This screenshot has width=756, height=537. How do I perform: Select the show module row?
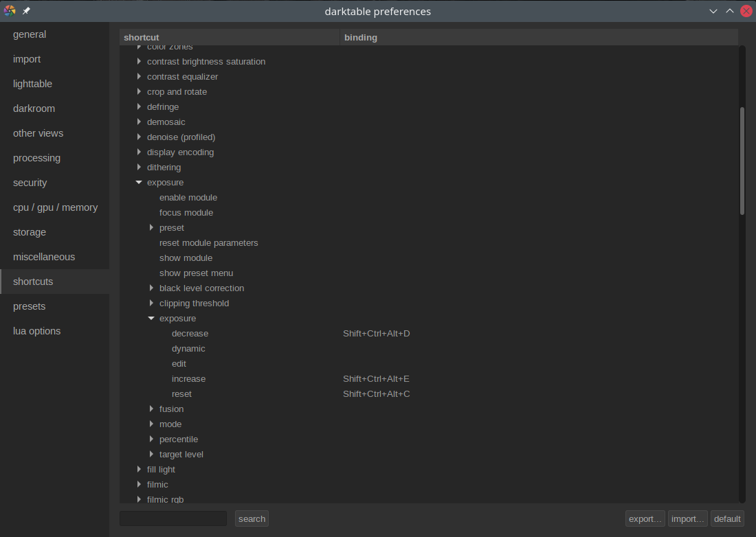pos(429,258)
